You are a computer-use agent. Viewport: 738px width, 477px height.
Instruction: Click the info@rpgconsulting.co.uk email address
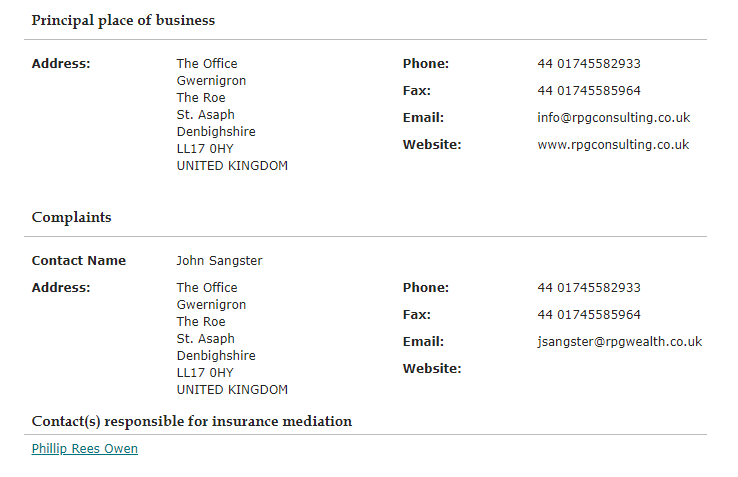613,118
